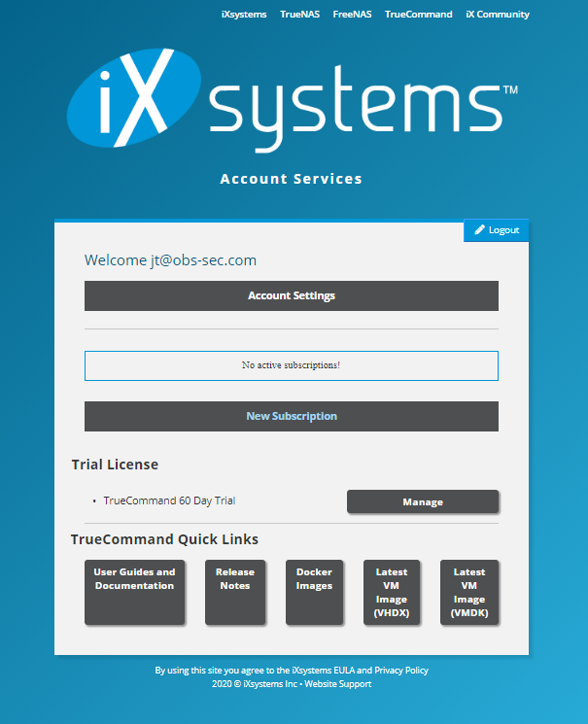
Task: Open the iXsystems link in top navigation
Action: [244, 15]
